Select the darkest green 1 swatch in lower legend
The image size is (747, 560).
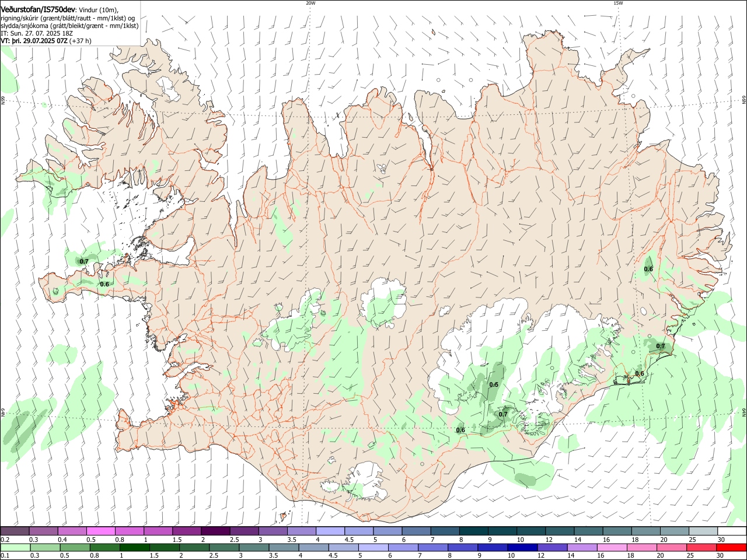click(x=135, y=547)
